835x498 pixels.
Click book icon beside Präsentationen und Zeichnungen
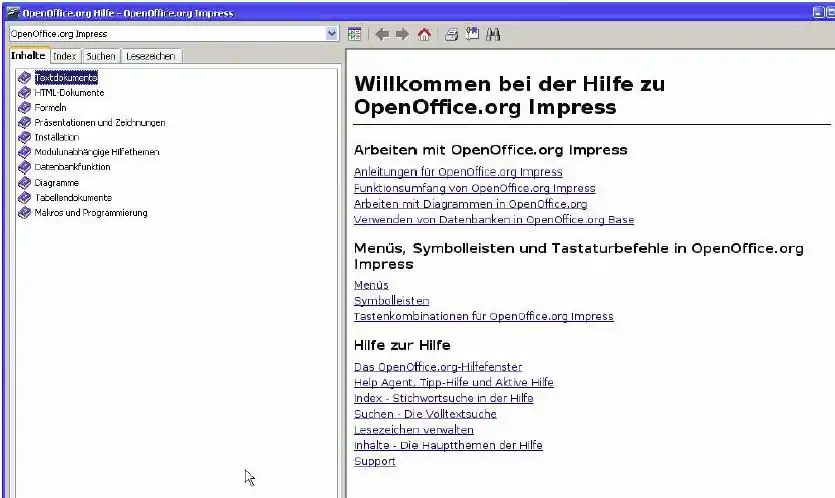click(x=24, y=123)
